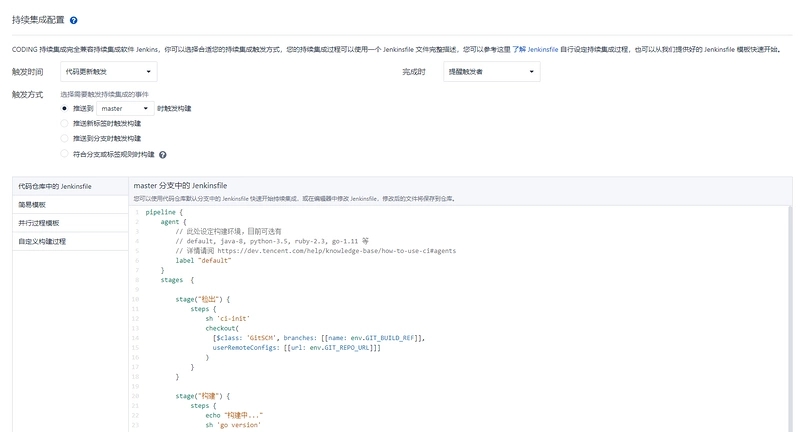Click the code editor vertical scrollbar
Screen dimensions: 800x432
point(790,319)
